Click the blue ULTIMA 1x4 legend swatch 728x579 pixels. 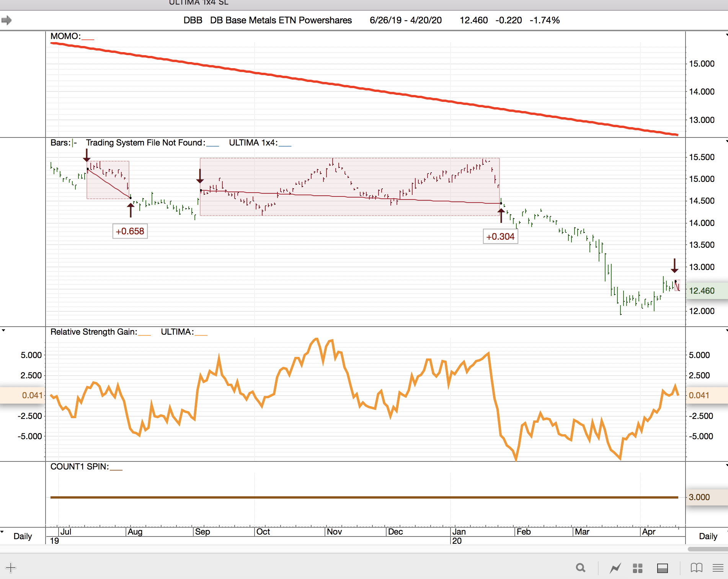tap(285, 146)
